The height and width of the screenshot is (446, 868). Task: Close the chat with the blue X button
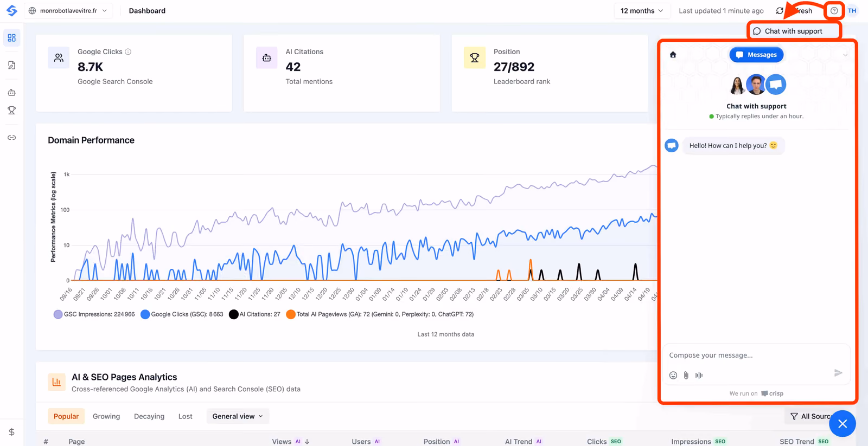843,424
